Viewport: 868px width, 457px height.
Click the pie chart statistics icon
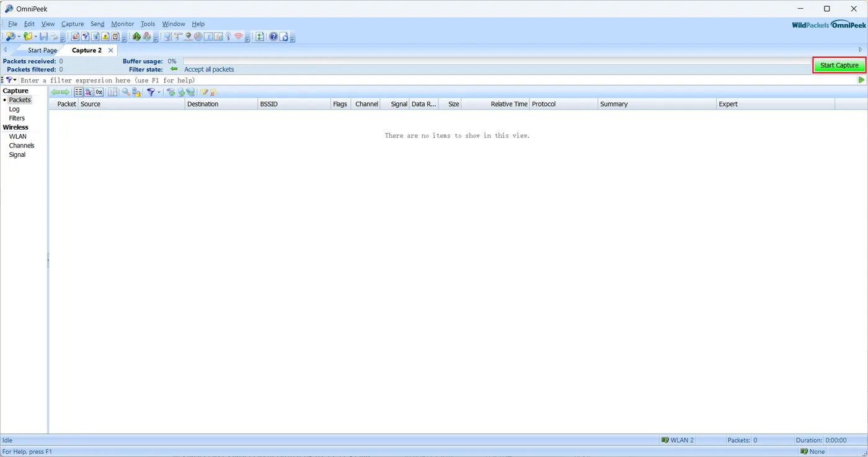[198, 37]
